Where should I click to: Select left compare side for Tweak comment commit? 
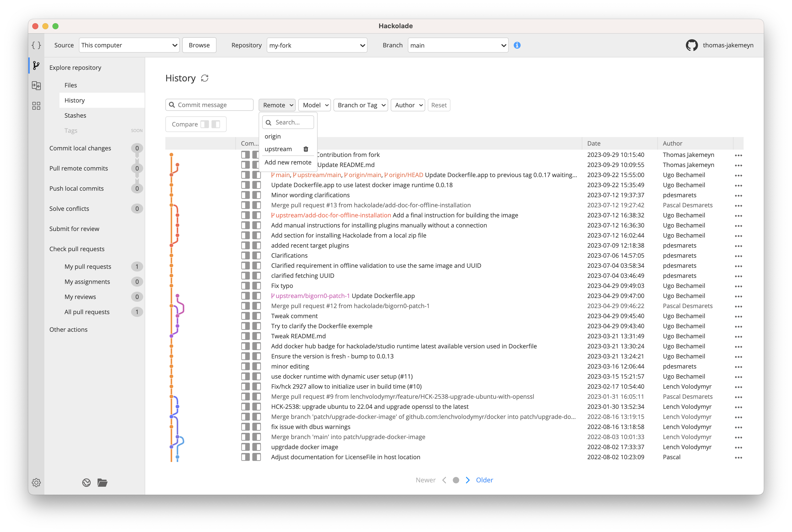(246, 316)
